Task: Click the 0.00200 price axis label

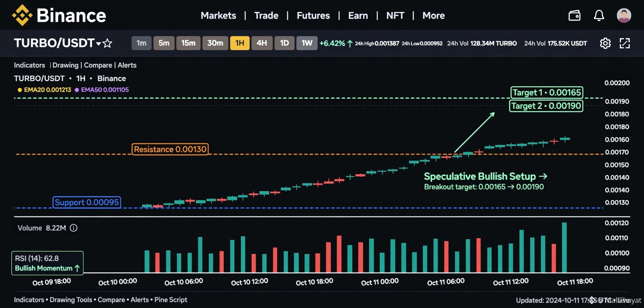Action: [x=617, y=83]
